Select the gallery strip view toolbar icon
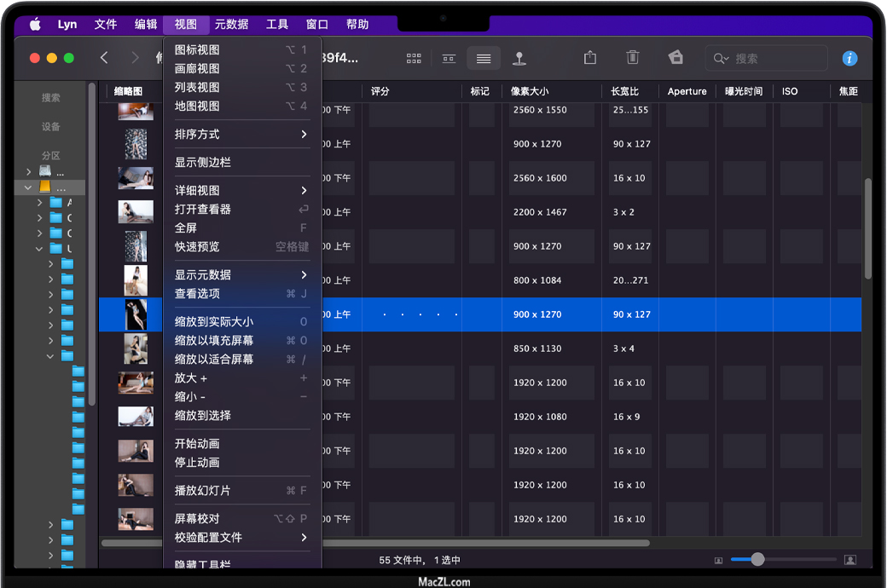 [x=449, y=58]
